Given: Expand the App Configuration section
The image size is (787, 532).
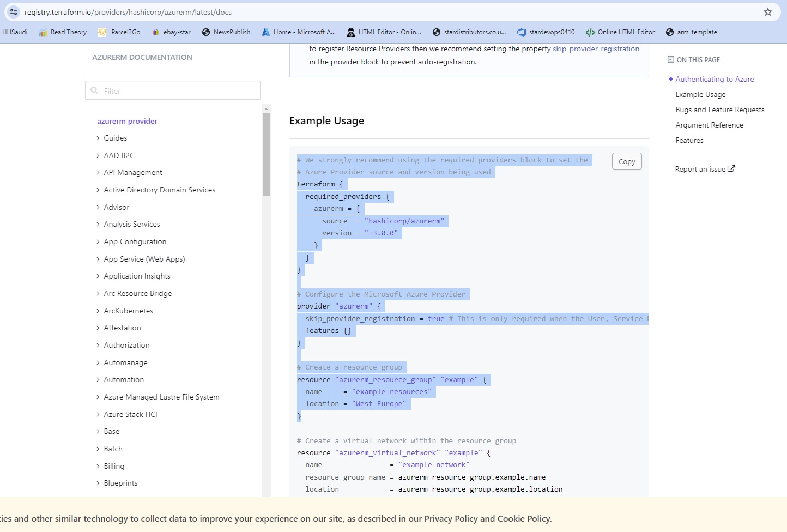Looking at the screenshot, I should pos(98,242).
